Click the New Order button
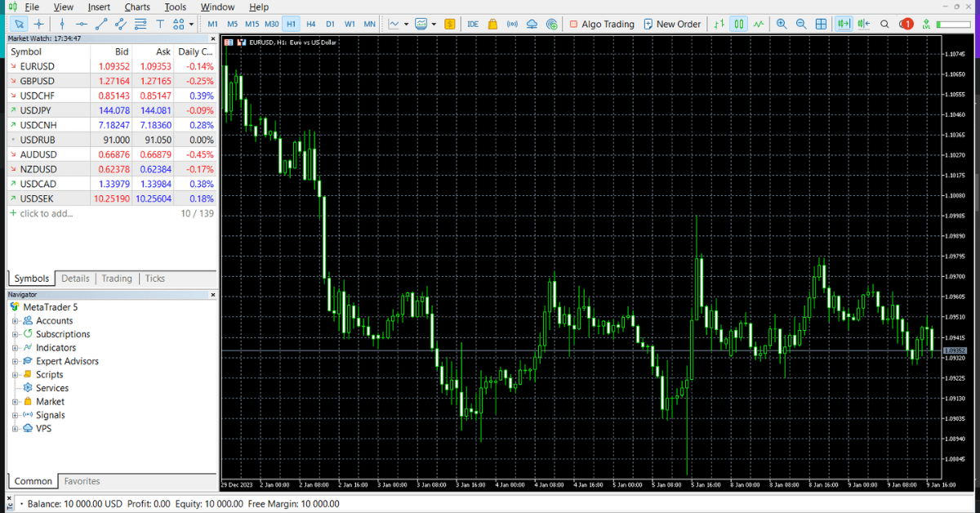980x513 pixels. tap(671, 24)
